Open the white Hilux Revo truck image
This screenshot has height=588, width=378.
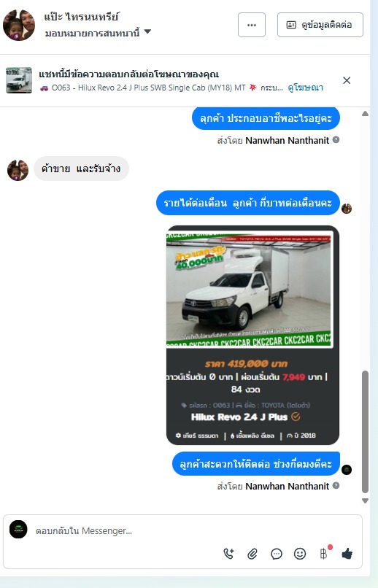249,288
